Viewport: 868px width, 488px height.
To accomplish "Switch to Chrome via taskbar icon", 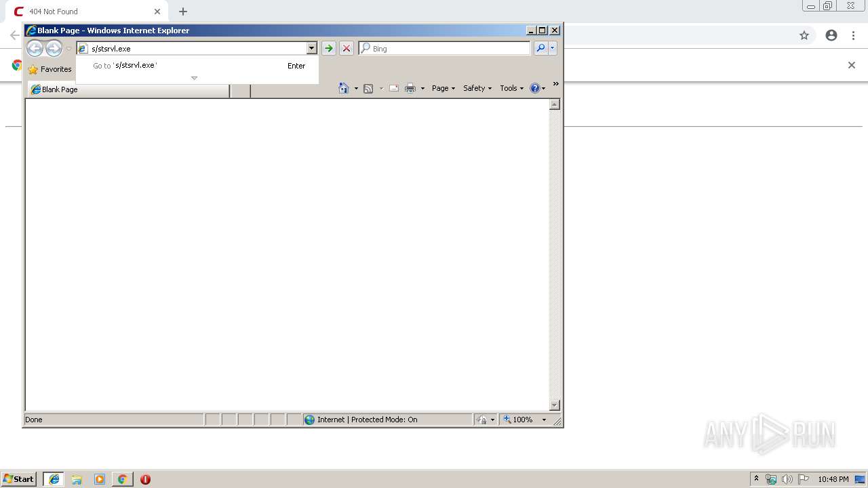I will tap(122, 479).
